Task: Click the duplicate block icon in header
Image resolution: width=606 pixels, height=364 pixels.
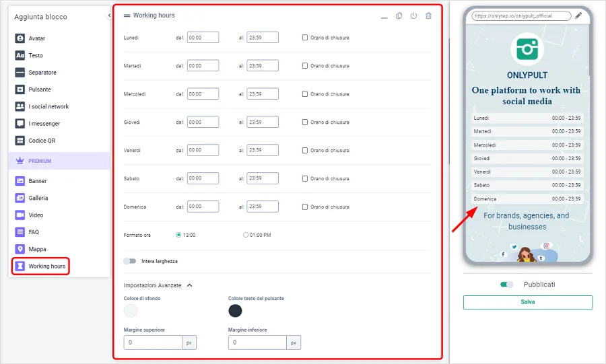Action: pos(399,15)
